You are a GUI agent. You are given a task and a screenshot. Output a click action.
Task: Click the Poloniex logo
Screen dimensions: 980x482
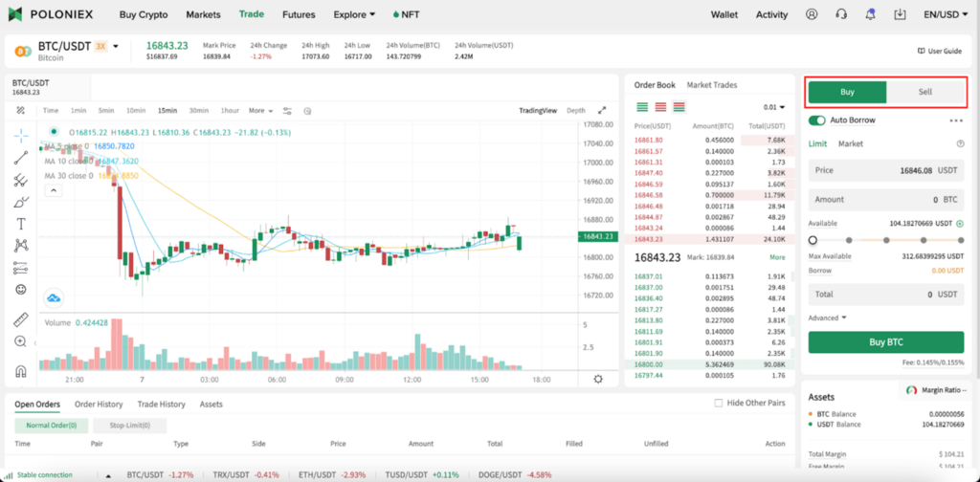click(53, 13)
